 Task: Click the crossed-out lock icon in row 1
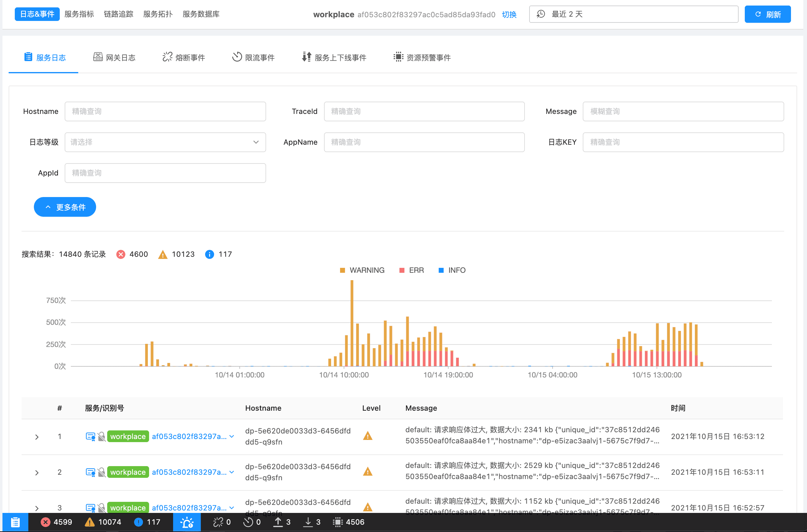click(101, 436)
